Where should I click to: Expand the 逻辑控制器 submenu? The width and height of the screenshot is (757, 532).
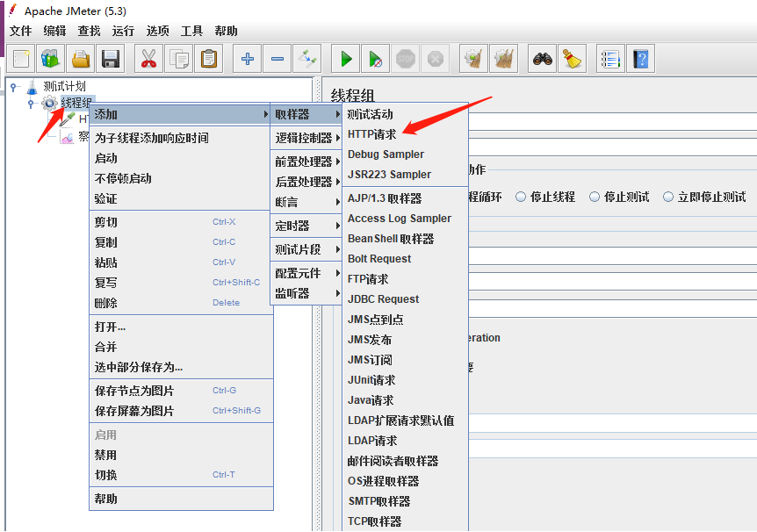pyautogui.click(x=306, y=138)
